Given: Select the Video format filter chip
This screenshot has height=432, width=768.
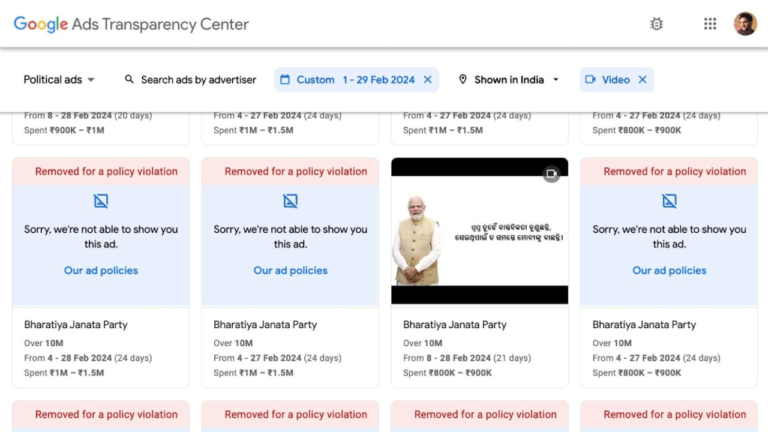Looking at the screenshot, I should pyautogui.click(x=617, y=79).
